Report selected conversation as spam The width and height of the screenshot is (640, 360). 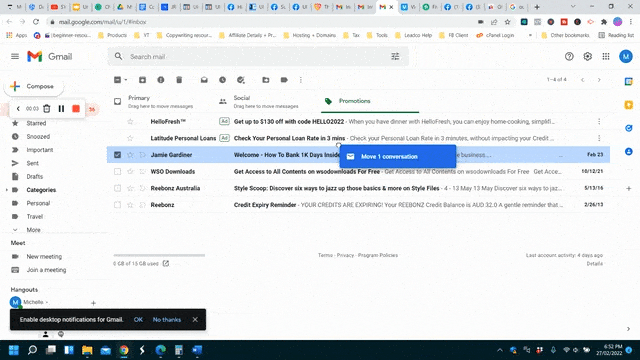pyautogui.click(x=160, y=80)
